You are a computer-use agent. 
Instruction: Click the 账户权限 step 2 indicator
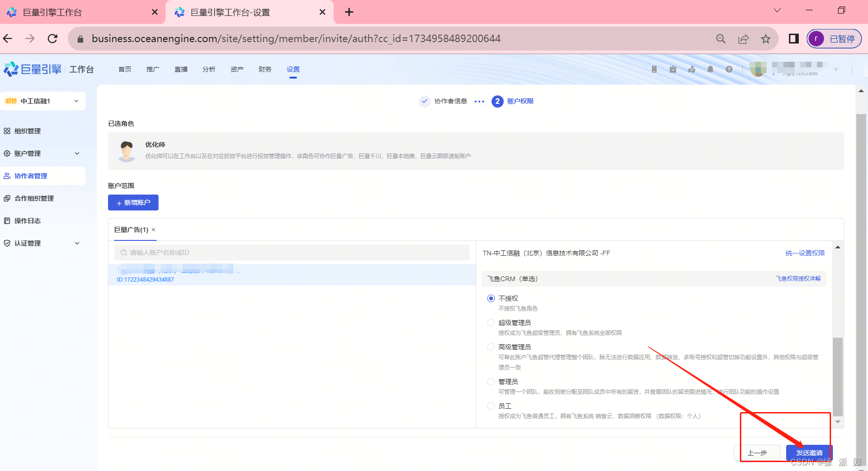click(513, 101)
